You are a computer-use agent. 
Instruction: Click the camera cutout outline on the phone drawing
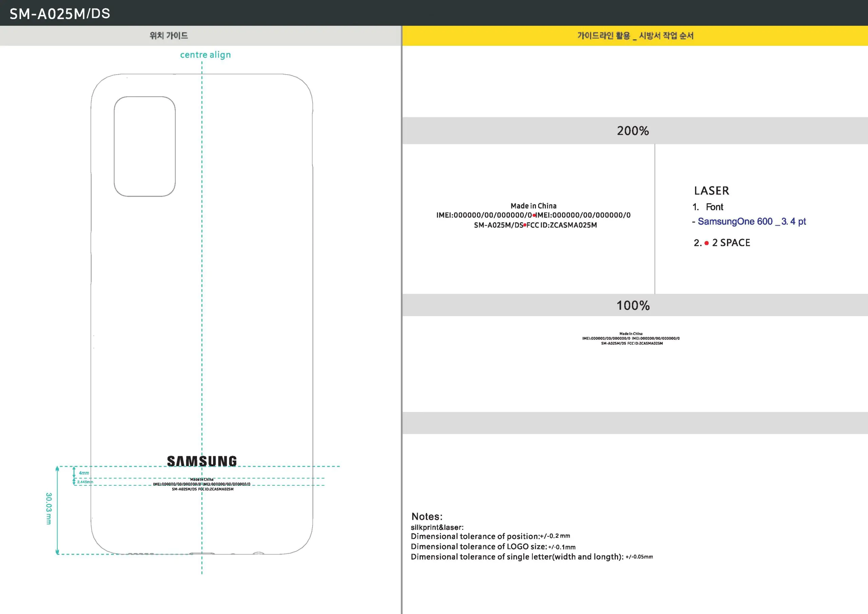tap(145, 147)
